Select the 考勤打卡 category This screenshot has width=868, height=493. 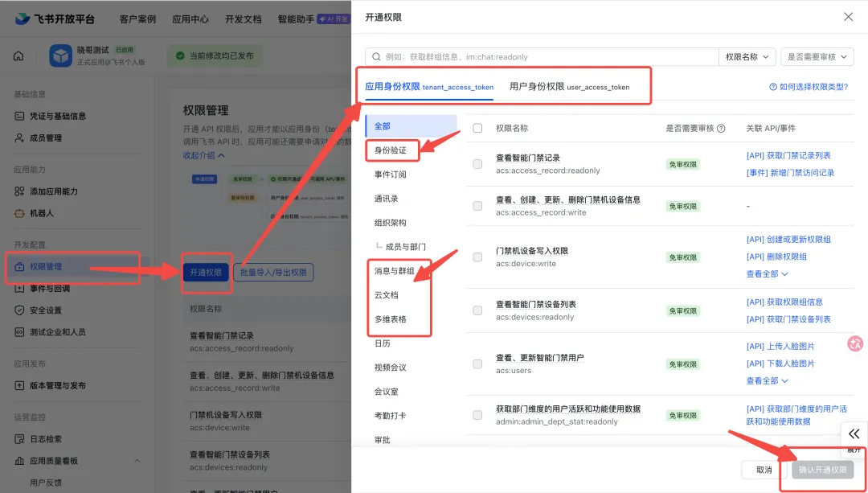pos(391,416)
